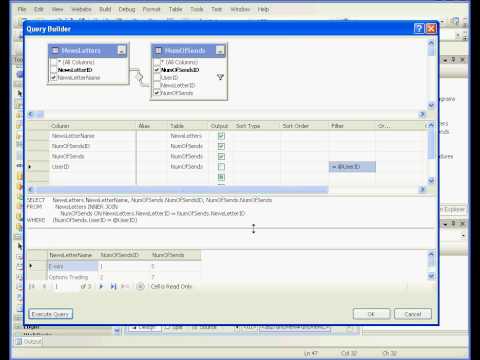Select the NumOfSendsID column cell in criteria grid
Screen dimensions: 480x360
93,146
